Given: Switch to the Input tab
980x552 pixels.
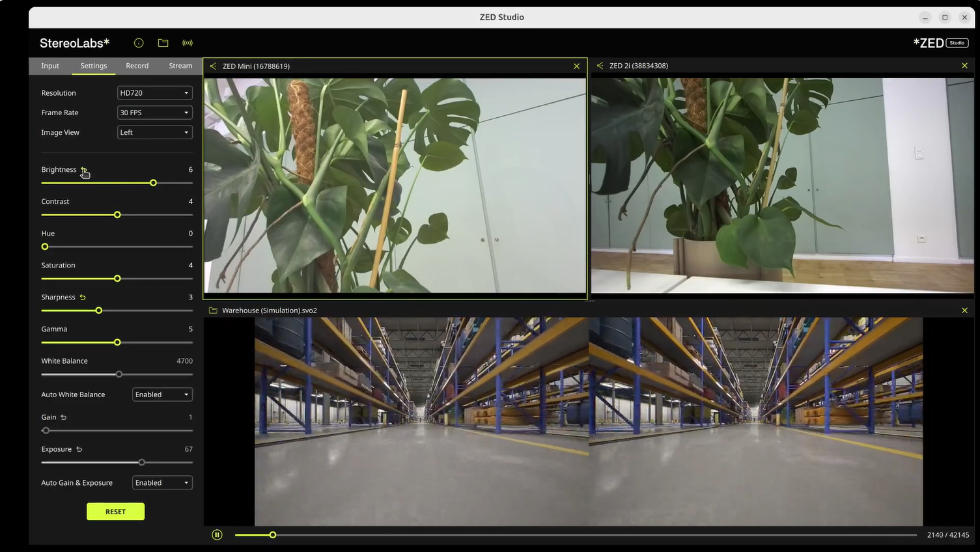Looking at the screenshot, I should point(50,66).
